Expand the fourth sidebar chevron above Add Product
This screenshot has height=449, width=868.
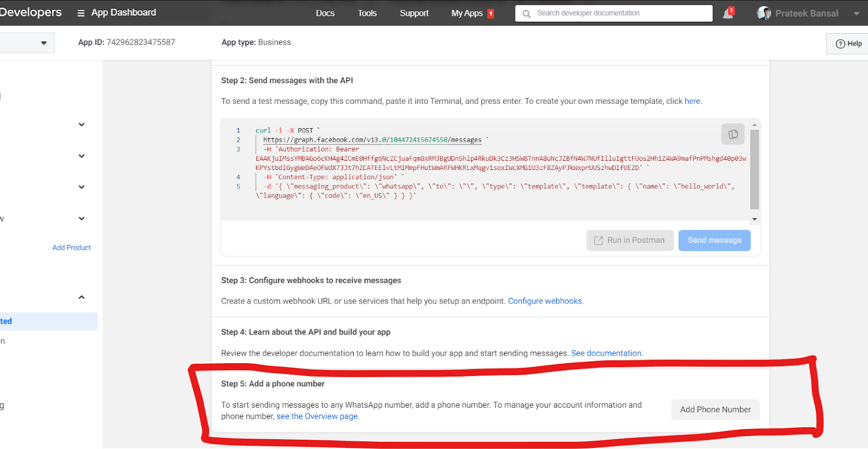point(81,218)
